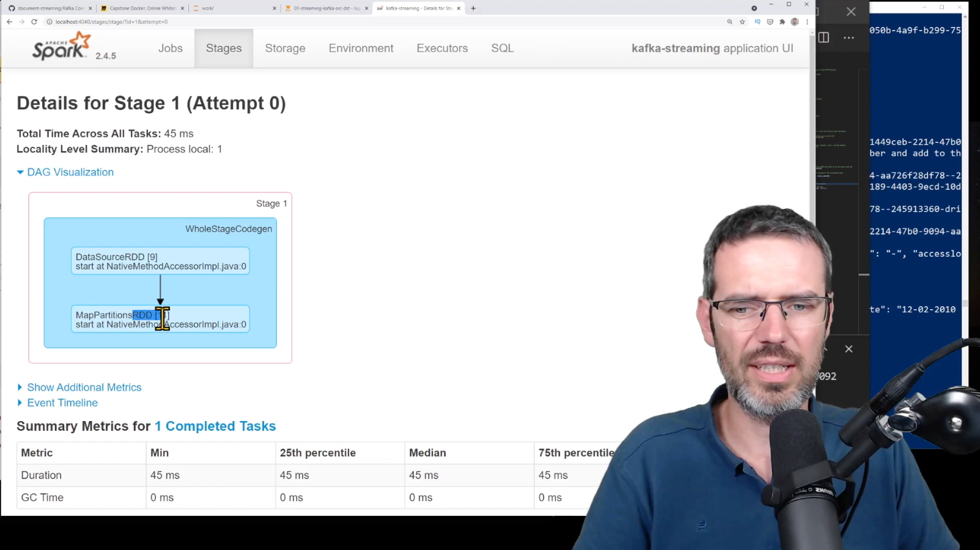The height and width of the screenshot is (550, 980).
Task: Close the VS Code terminal panel with X
Action: click(849, 349)
